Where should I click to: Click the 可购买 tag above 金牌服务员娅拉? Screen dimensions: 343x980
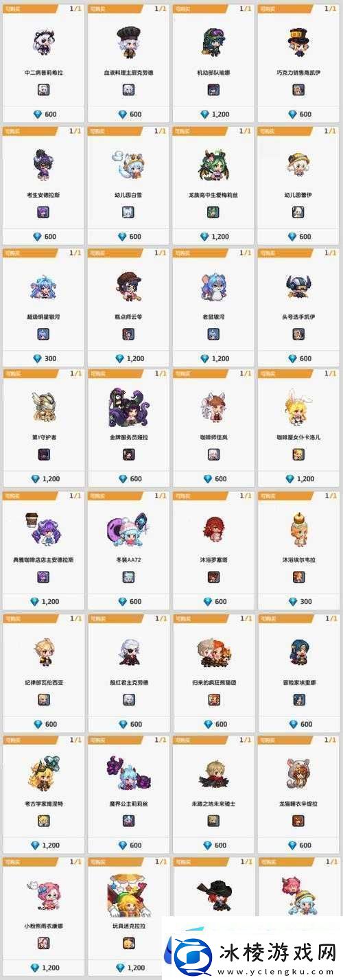click(97, 373)
